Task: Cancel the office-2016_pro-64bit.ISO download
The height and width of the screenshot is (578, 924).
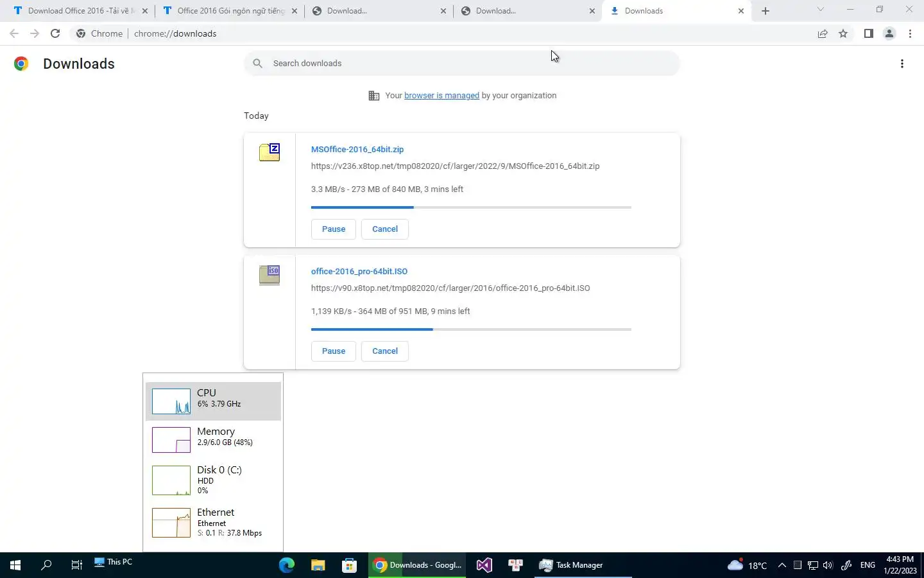Action: click(385, 351)
